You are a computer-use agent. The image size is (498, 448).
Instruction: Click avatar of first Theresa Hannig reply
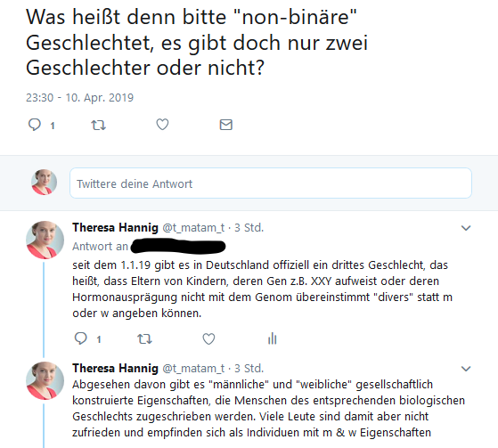[45, 240]
